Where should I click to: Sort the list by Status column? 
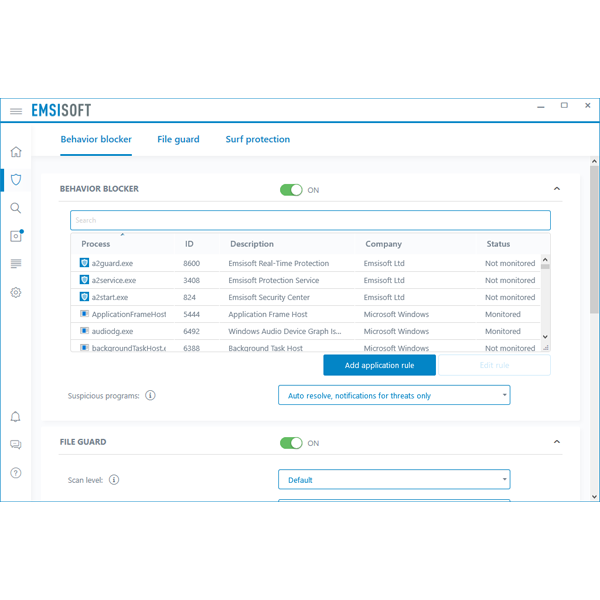pyautogui.click(x=498, y=244)
